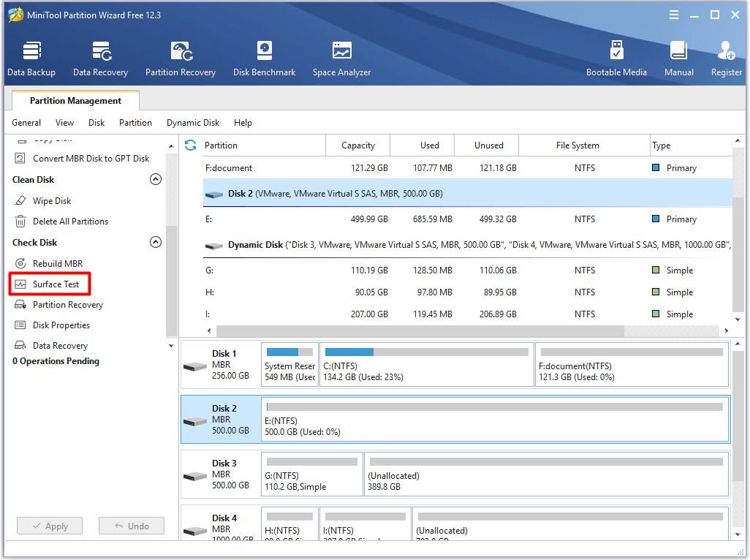Click the Undo button
The width and height of the screenshot is (750, 560).
(132, 526)
